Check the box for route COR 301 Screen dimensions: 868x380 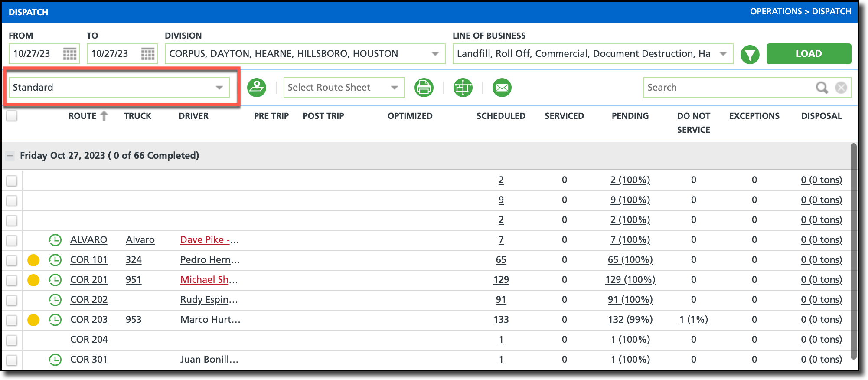[x=12, y=360]
